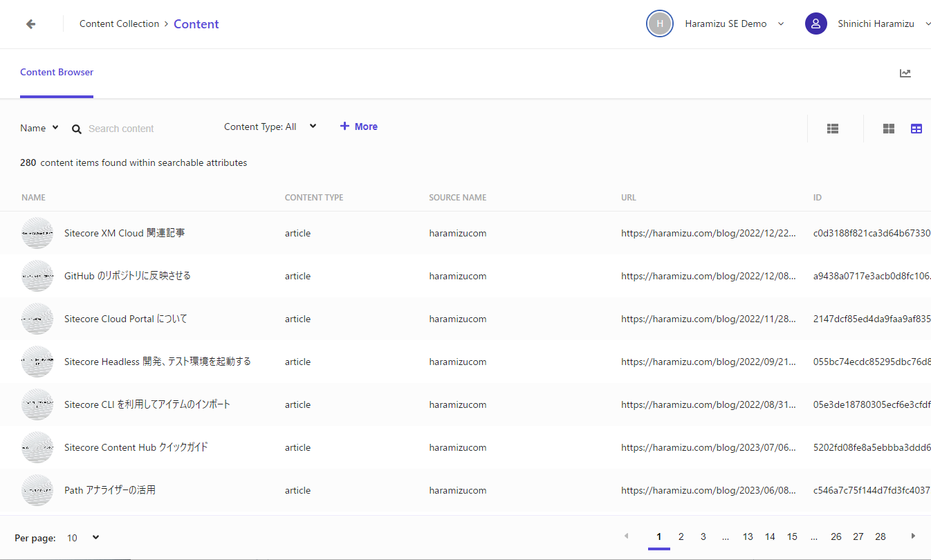Go to page 26

coord(836,536)
